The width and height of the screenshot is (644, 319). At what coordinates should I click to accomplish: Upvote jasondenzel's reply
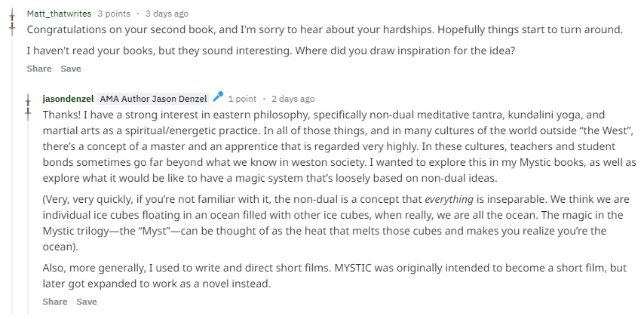[28, 100]
